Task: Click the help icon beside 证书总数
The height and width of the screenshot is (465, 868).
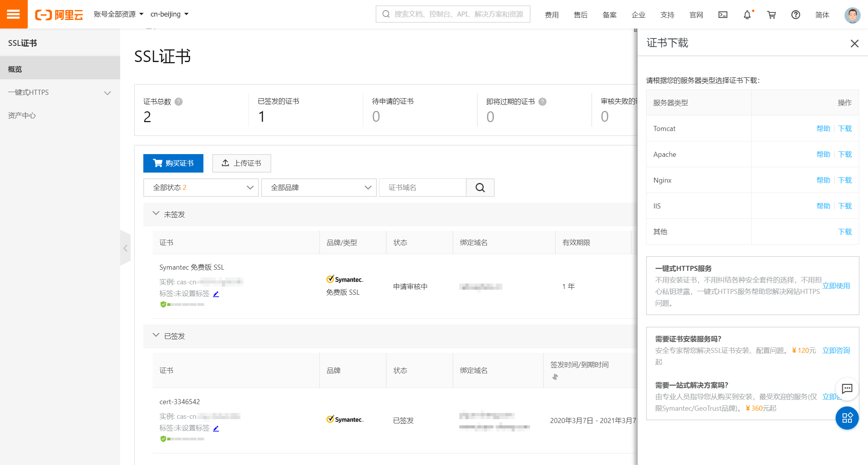Action: pyautogui.click(x=178, y=102)
